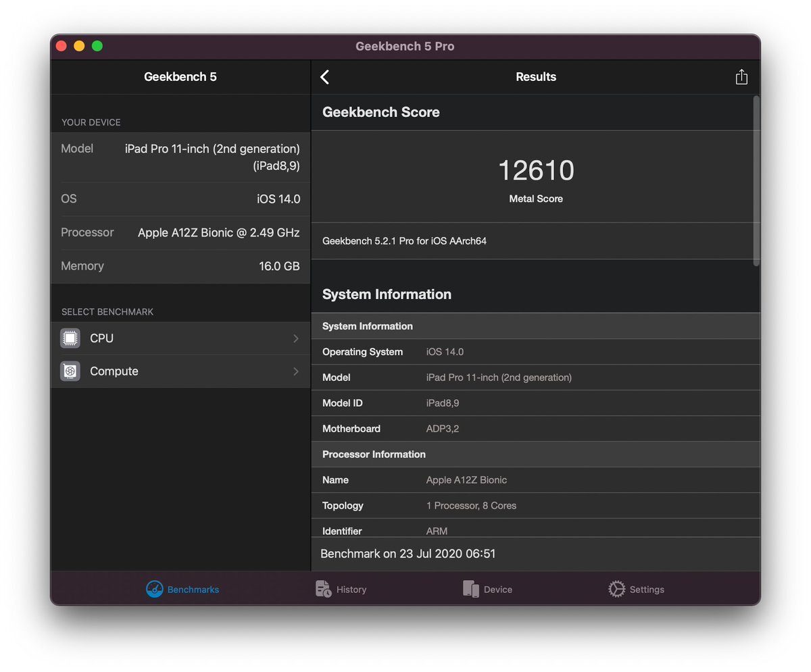Click the green zoom window button
The height and width of the screenshot is (672, 811).
[97, 46]
